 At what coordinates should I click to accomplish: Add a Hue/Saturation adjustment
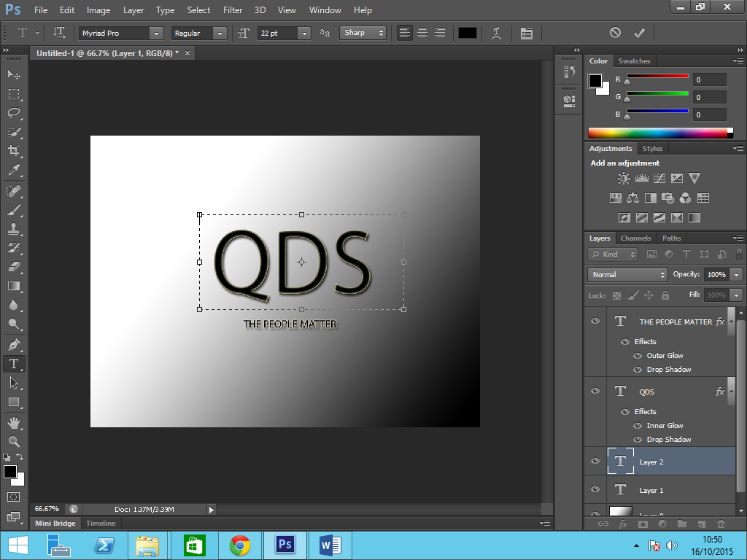click(616, 197)
